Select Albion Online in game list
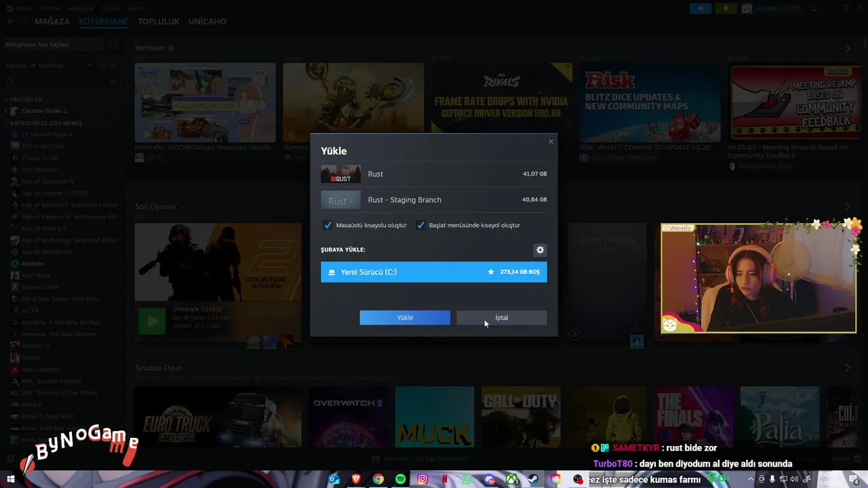 [40, 287]
